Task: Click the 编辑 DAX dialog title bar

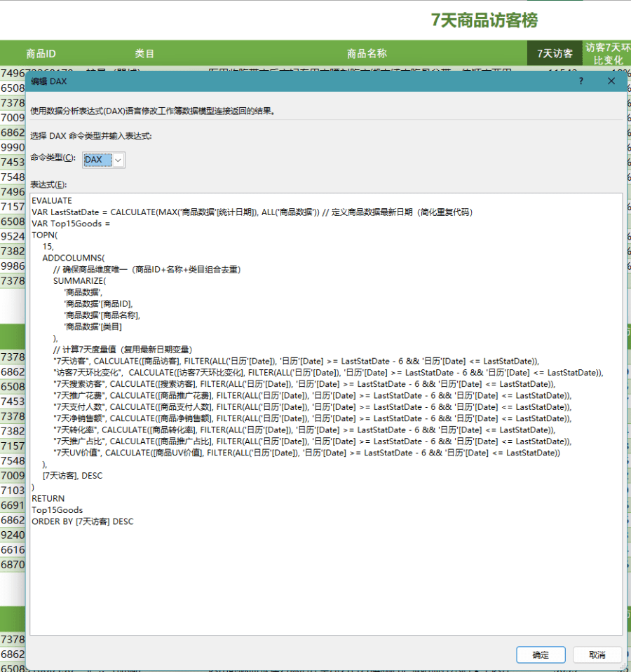Action: (x=280, y=81)
